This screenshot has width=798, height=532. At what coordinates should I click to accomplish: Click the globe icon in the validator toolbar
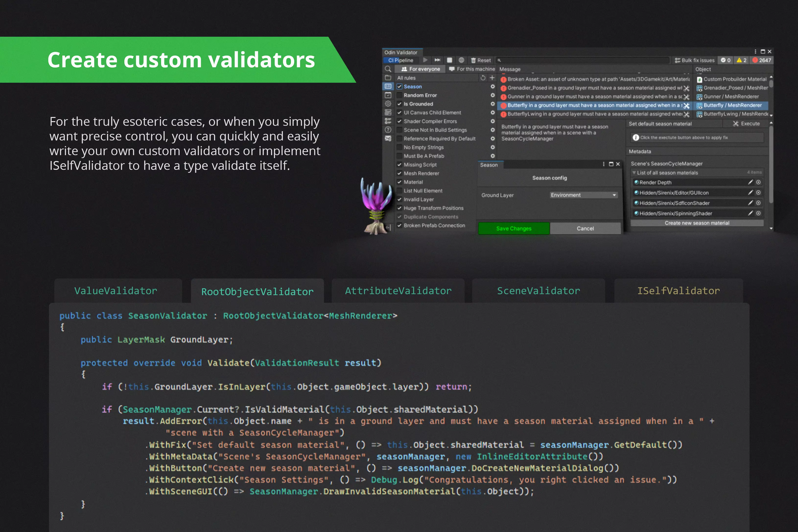tap(461, 60)
